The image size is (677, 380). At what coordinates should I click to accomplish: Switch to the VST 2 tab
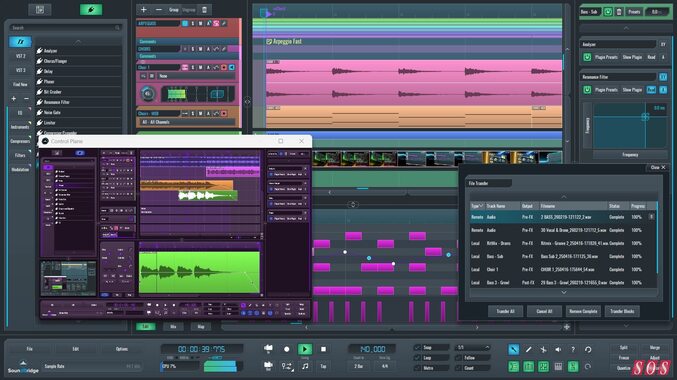click(x=20, y=56)
